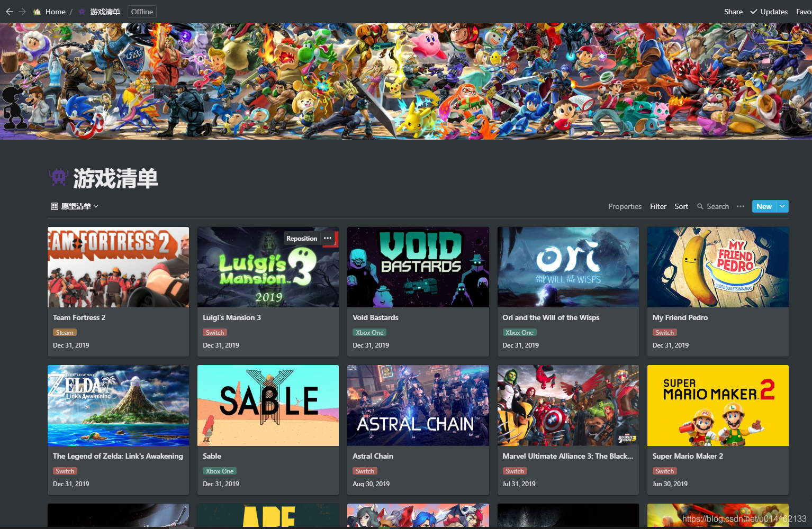Open the database three-dots options menu
The image size is (812, 529).
741,206
